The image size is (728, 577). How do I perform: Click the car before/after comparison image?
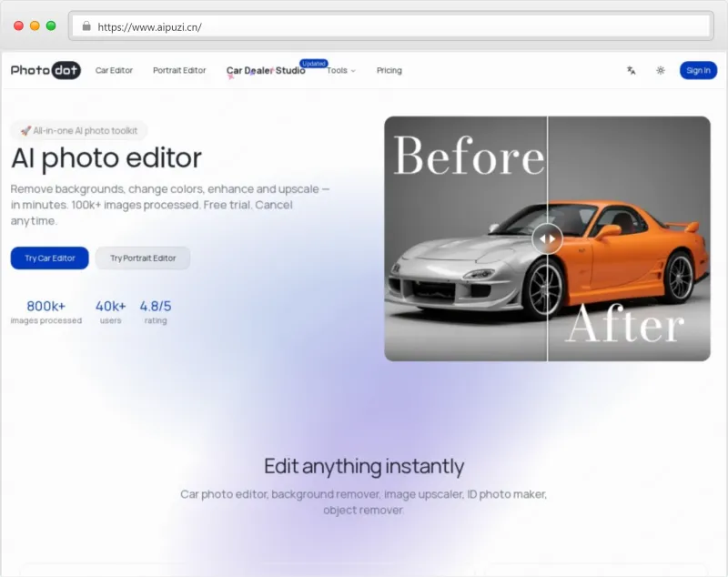coord(548,238)
